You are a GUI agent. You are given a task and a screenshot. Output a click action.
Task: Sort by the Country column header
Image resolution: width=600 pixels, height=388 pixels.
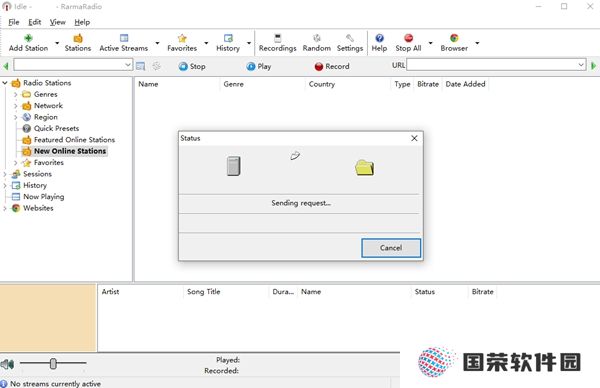tap(347, 84)
